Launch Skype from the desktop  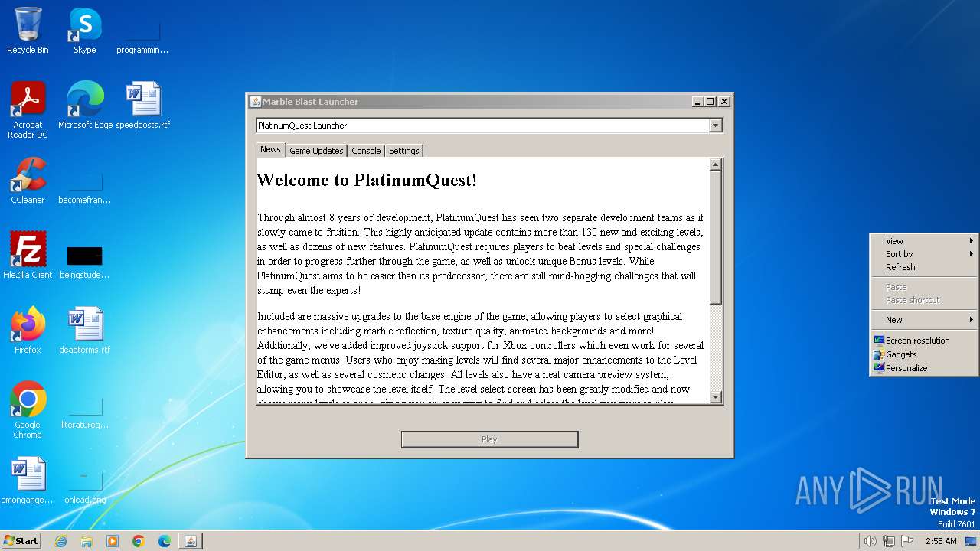pos(85,31)
